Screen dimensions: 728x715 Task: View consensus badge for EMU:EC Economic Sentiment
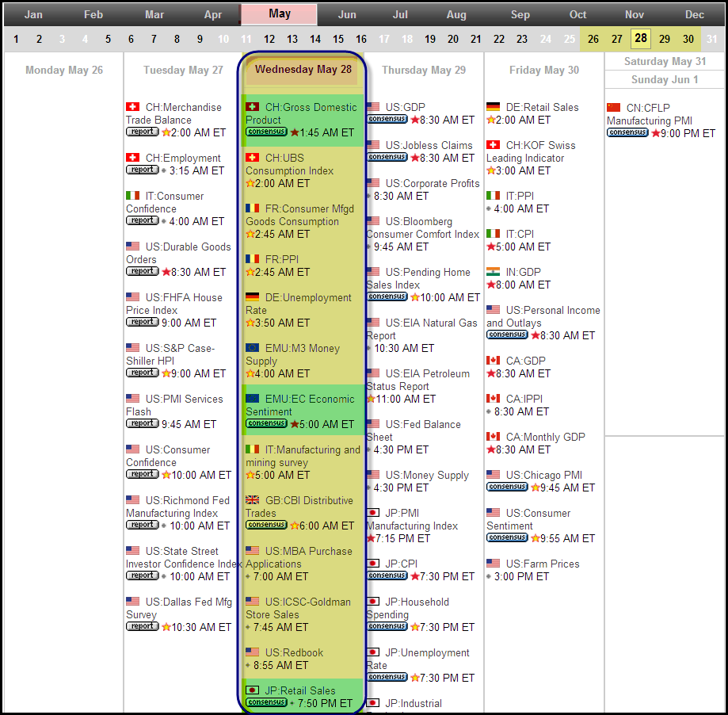(266, 423)
